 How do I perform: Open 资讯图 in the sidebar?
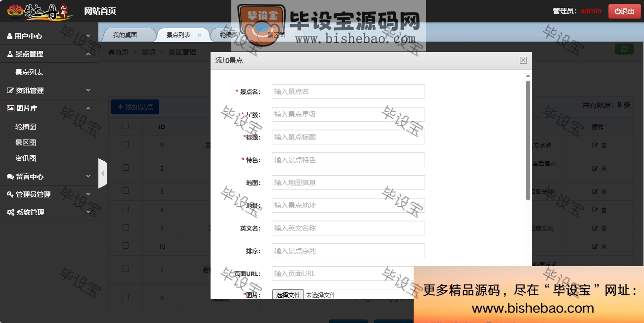pos(26,158)
